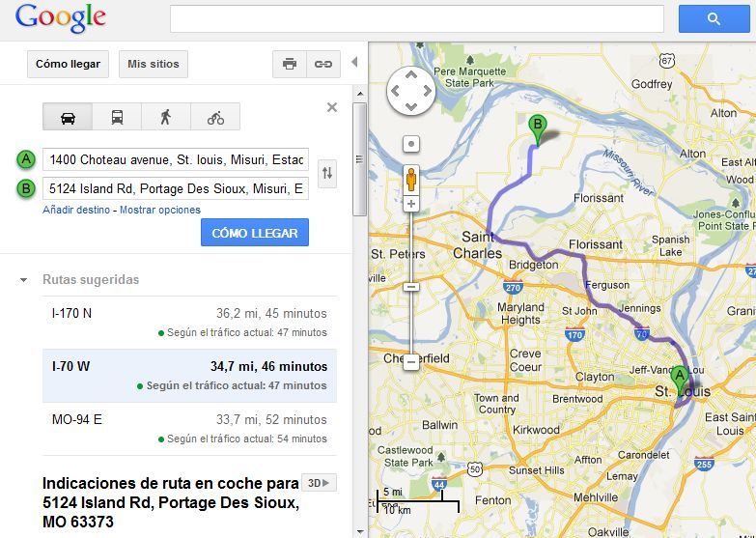The height and width of the screenshot is (538, 756).
Task: Click the Clayton map label
Action: 595,377
